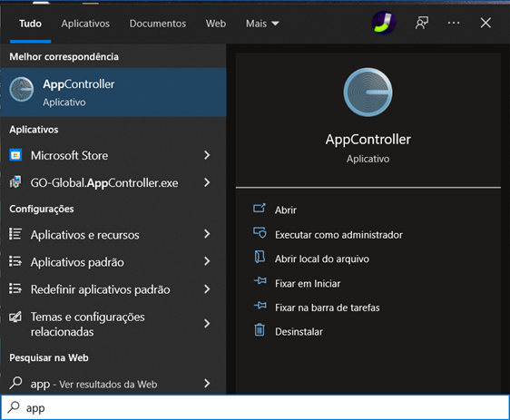This screenshot has height=420, width=510.
Task: Open the feedback person icon
Action: point(422,23)
